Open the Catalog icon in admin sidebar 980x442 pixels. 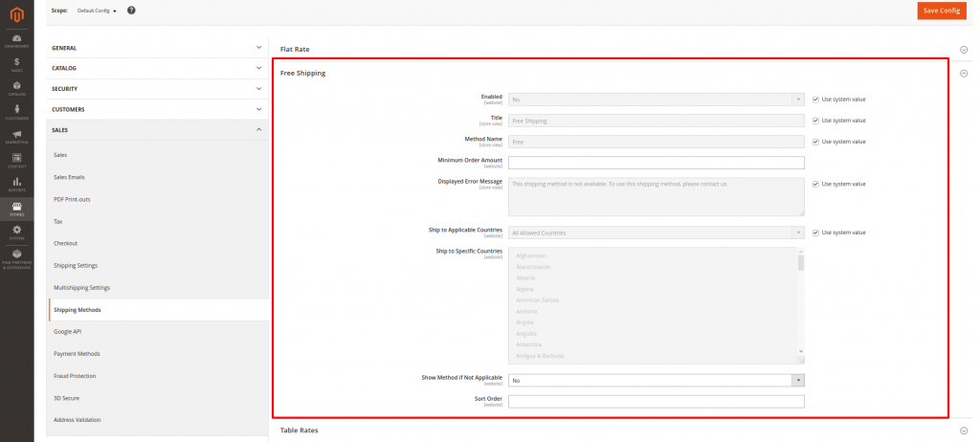16,88
